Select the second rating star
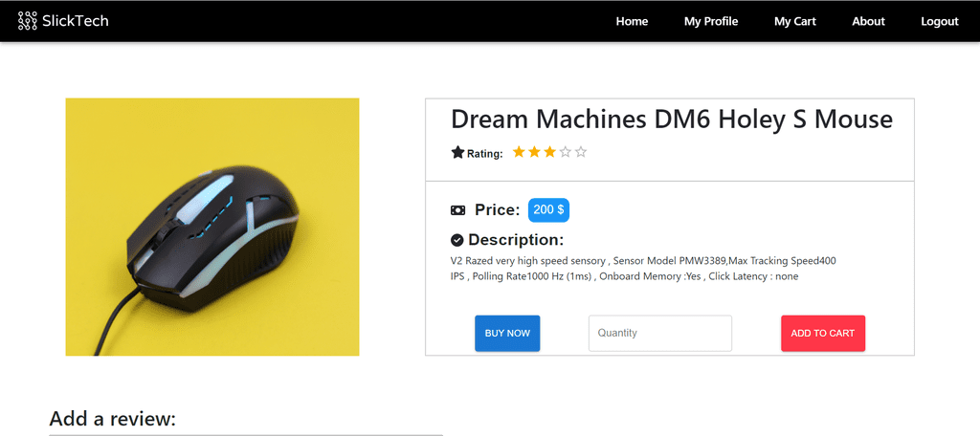The image size is (980, 436). (534, 152)
